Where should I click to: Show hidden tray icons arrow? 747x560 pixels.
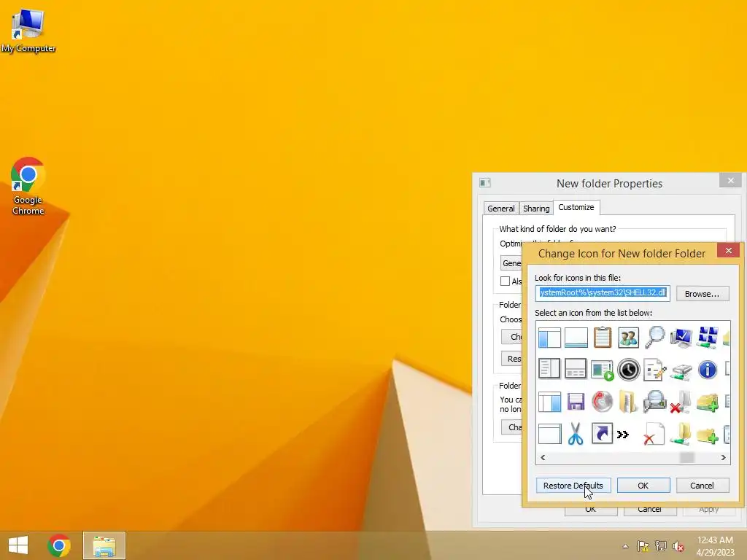[625, 546]
